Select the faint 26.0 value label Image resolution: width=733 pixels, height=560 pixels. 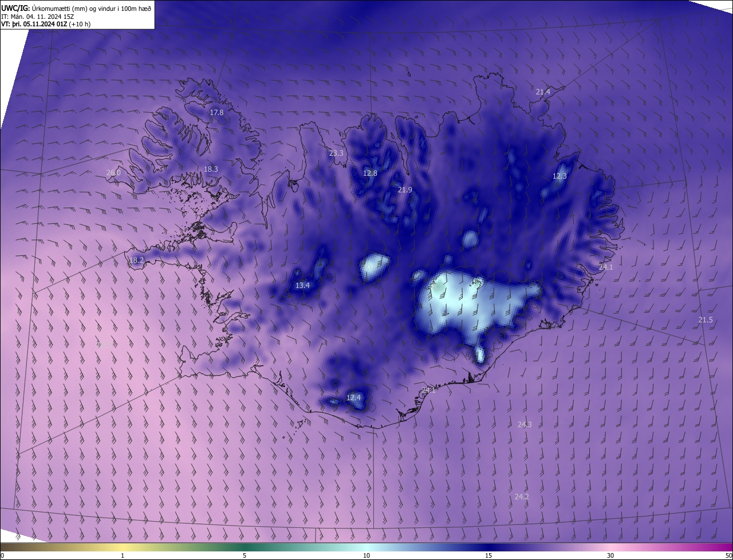tap(113, 172)
